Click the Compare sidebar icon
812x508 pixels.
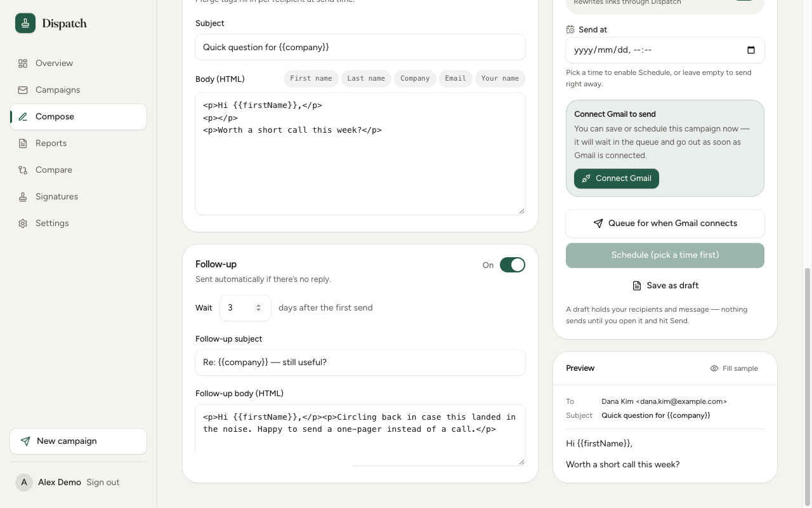tap(23, 170)
